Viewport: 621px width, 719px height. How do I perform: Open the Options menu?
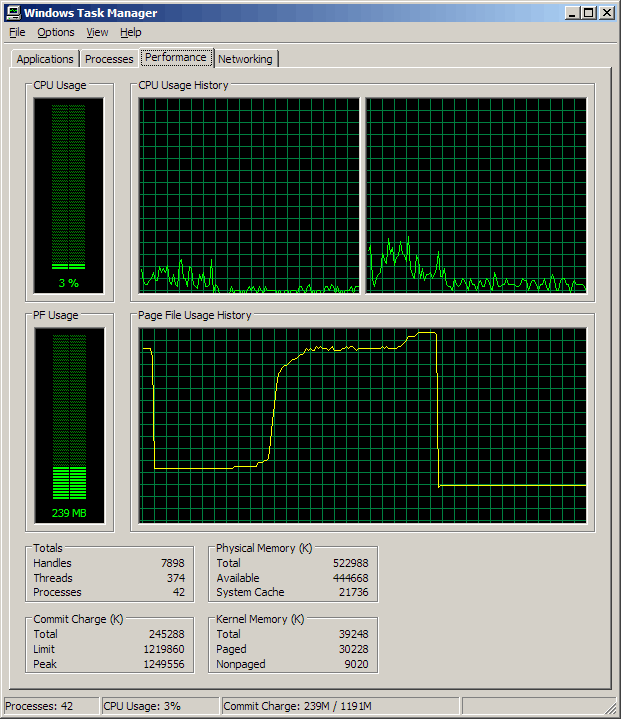pos(56,33)
